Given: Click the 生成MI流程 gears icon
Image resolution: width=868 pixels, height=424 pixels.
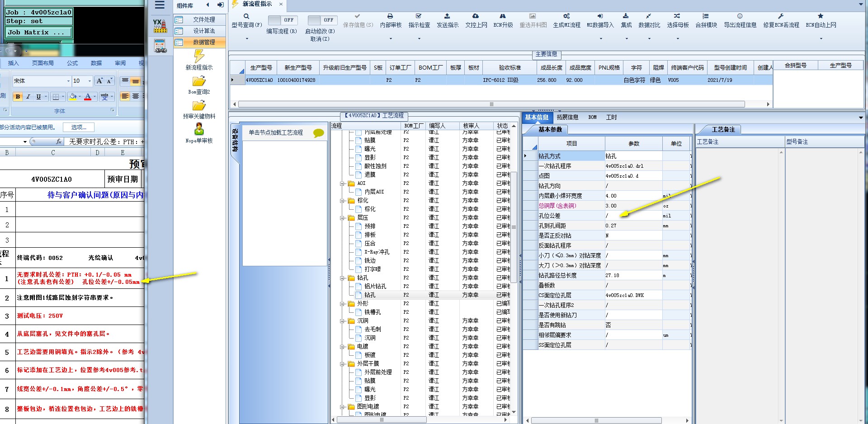Looking at the screenshot, I should pos(566,16).
